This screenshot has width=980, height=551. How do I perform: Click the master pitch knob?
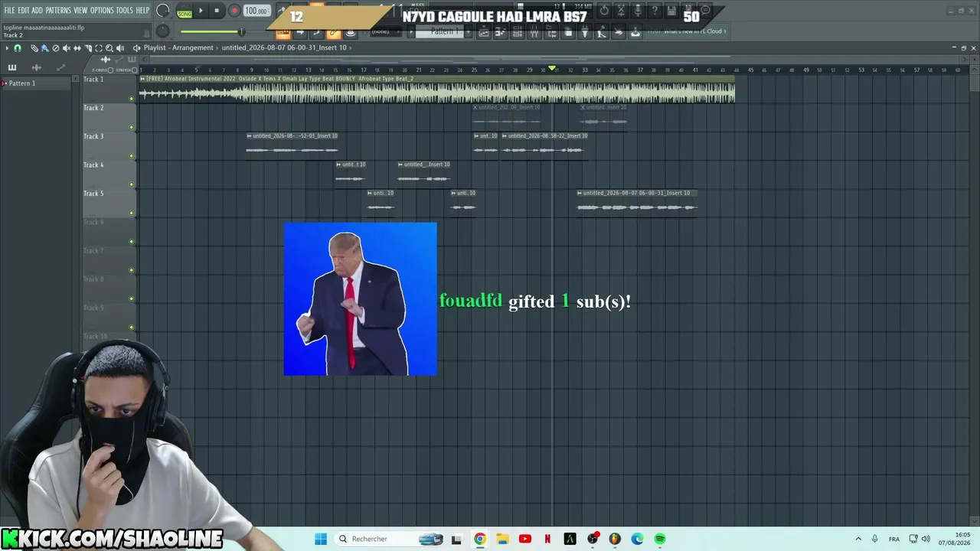[x=163, y=31]
